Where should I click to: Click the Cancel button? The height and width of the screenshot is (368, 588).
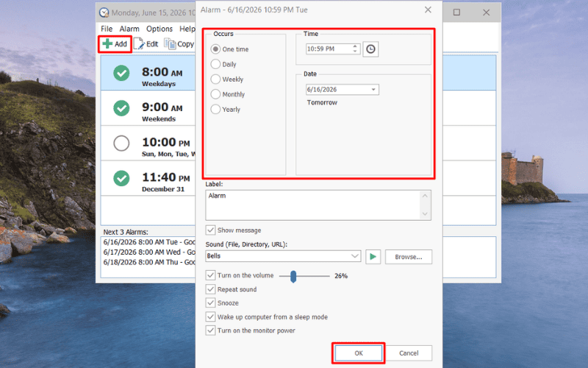coord(409,353)
